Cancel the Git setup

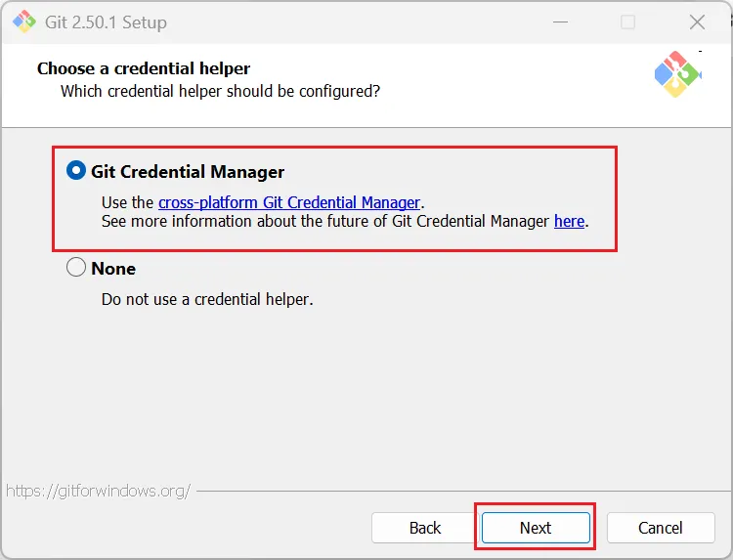661,528
